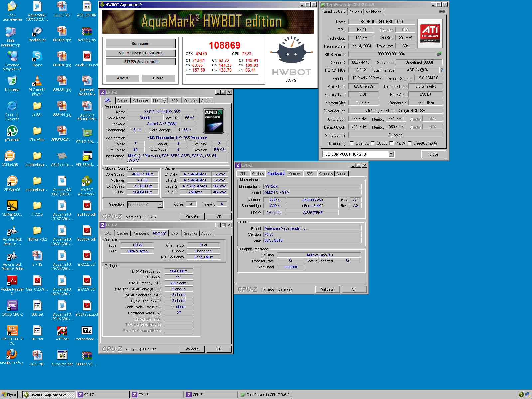Open HPUSBDisk desktop icon
532x399 pixels.
[87, 156]
